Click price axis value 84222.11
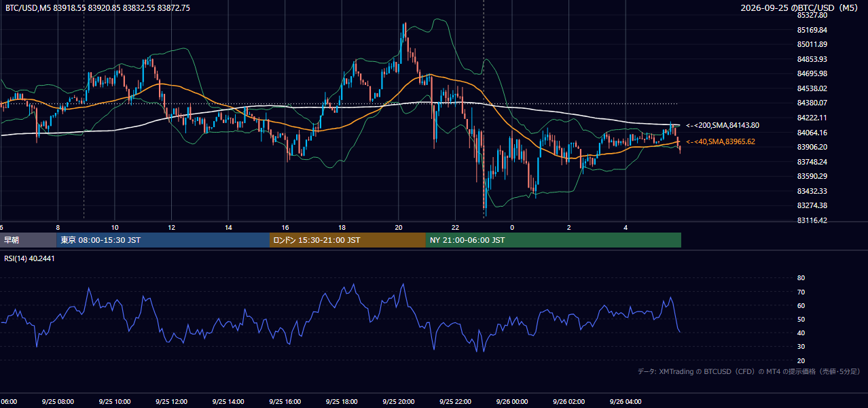This screenshot has width=868, height=408. [812, 118]
